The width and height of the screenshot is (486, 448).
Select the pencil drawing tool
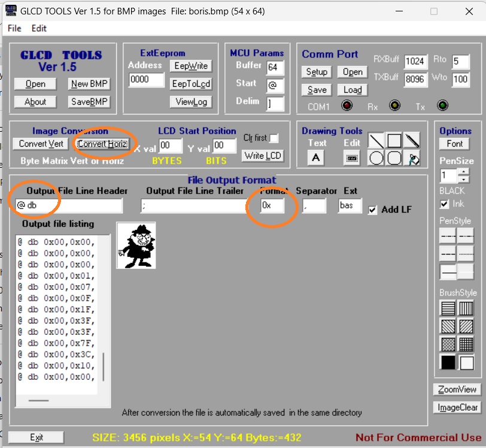coord(412,141)
